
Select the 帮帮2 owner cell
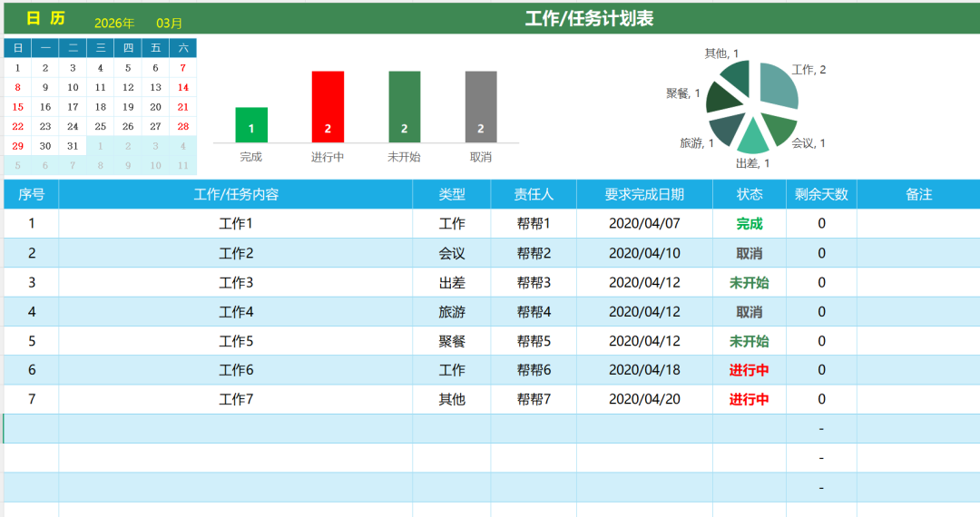pos(534,253)
